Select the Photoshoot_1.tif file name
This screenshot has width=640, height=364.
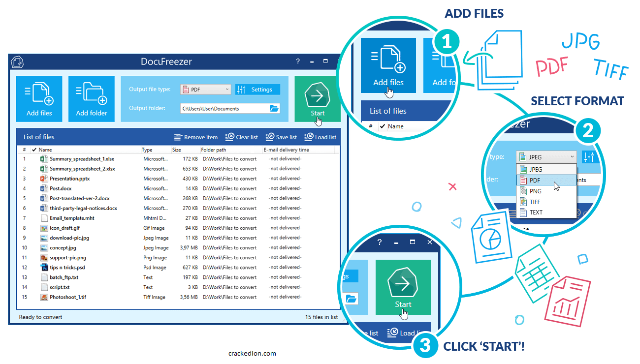[x=68, y=297]
